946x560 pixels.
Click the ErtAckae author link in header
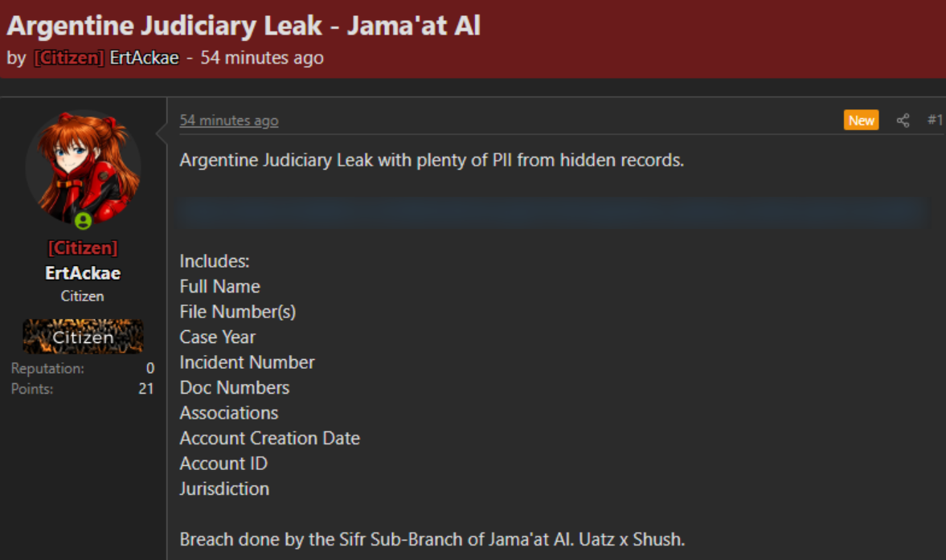pos(144,58)
